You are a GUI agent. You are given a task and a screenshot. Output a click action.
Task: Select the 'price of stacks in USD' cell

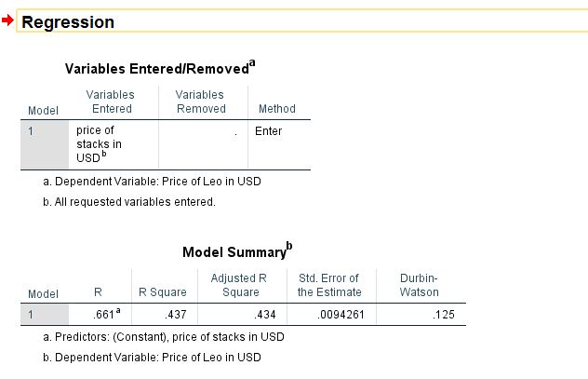pos(114,144)
